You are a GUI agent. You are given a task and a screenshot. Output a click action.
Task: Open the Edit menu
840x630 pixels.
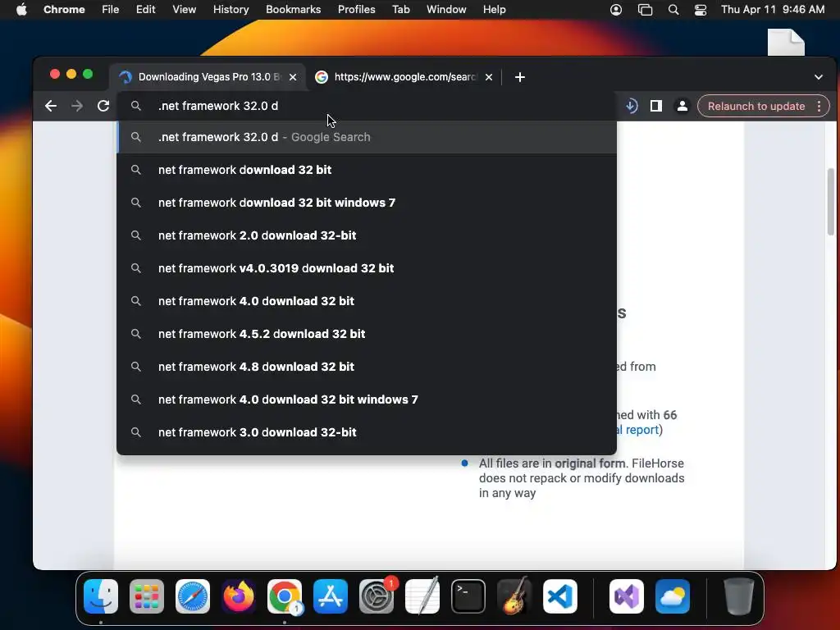pyautogui.click(x=145, y=10)
